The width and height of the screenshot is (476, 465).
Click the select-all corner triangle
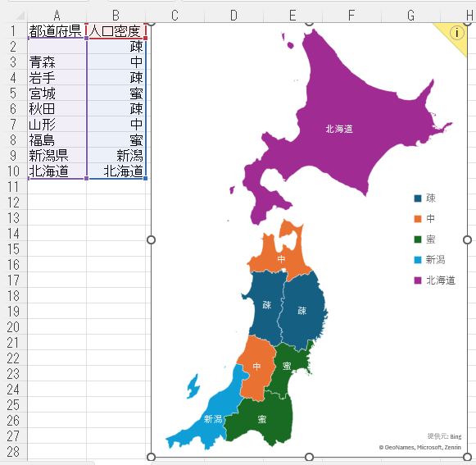20,16
